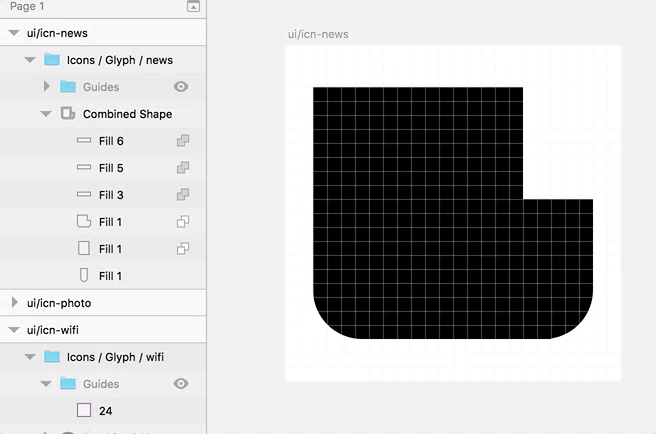The height and width of the screenshot is (434, 656).
Task: Click the folded-corner page preview icon of Fill 1
Action: (x=84, y=221)
